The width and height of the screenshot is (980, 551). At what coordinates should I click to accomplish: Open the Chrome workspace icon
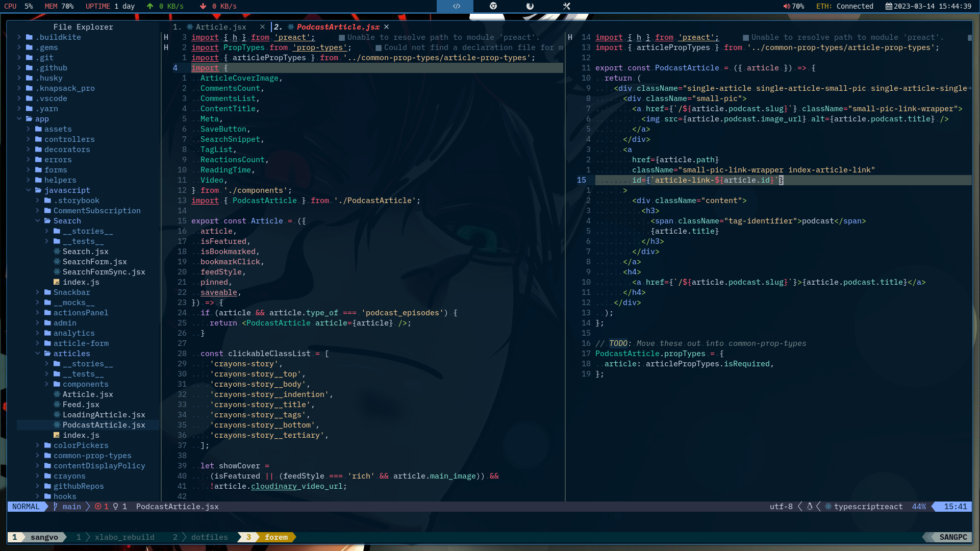point(493,6)
